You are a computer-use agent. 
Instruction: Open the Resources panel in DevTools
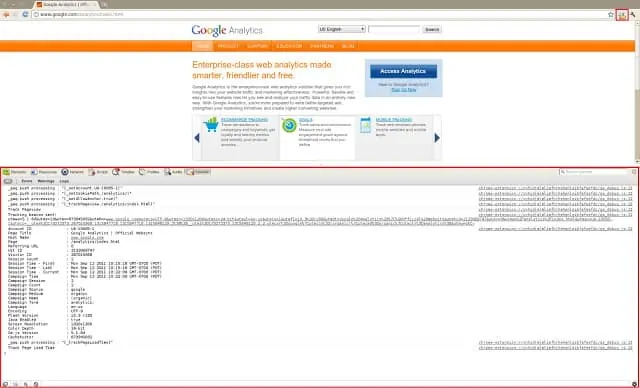[x=44, y=172]
